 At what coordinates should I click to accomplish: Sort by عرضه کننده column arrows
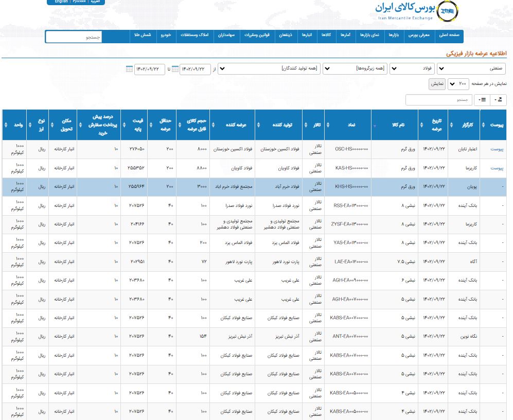tap(214, 125)
